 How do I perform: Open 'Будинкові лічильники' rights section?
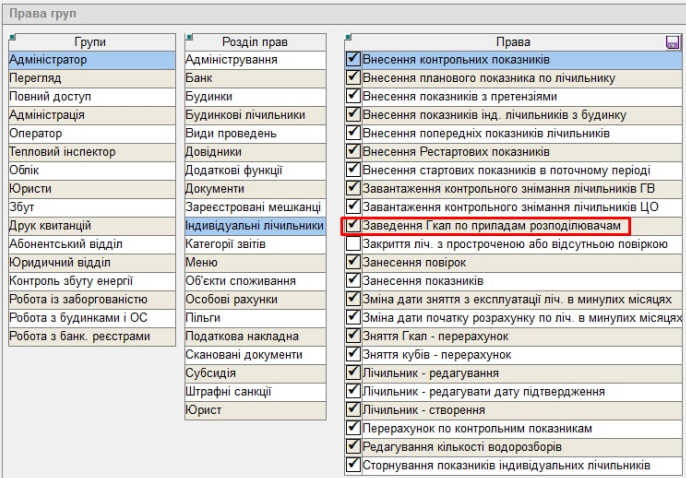pyautogui.click(x=255, y=115)
